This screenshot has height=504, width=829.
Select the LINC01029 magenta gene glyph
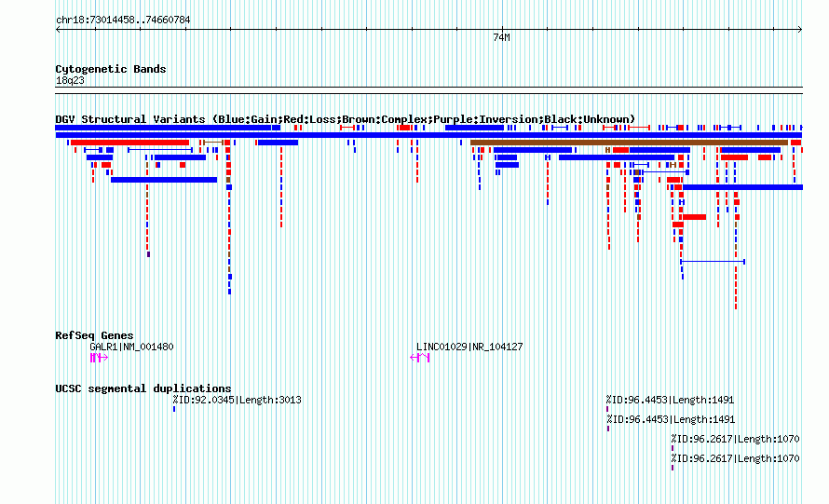coord(420,358)
